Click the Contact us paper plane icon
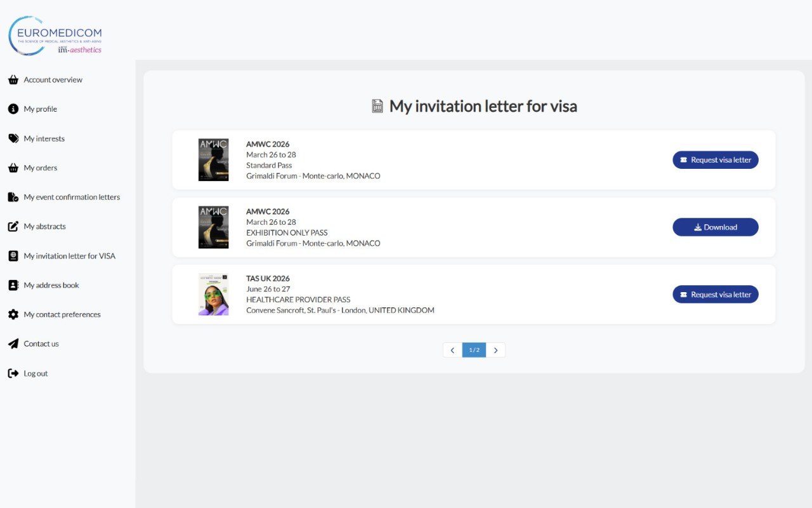The height and width of the screenshot is (508, 812). [x=13, y=344]
